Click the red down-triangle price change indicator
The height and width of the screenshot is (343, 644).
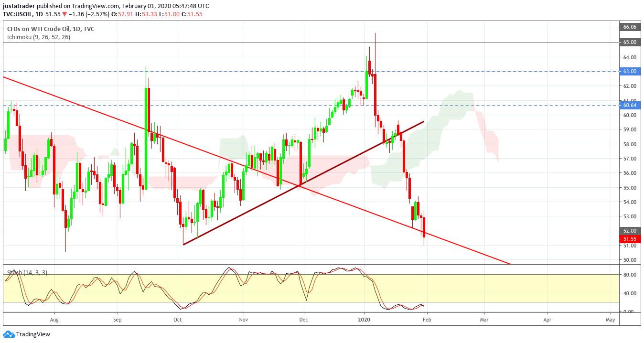(65, 14)
